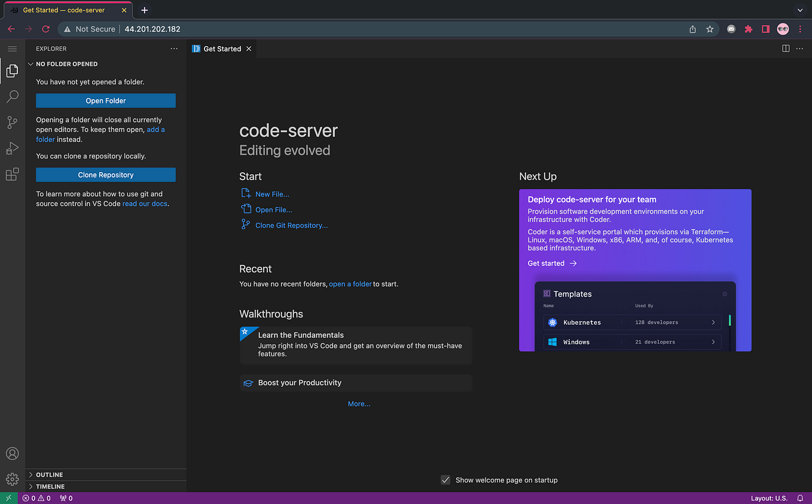The image size is (812, 504).
Task: Open the Extensions view
Action: coord(12,174)
